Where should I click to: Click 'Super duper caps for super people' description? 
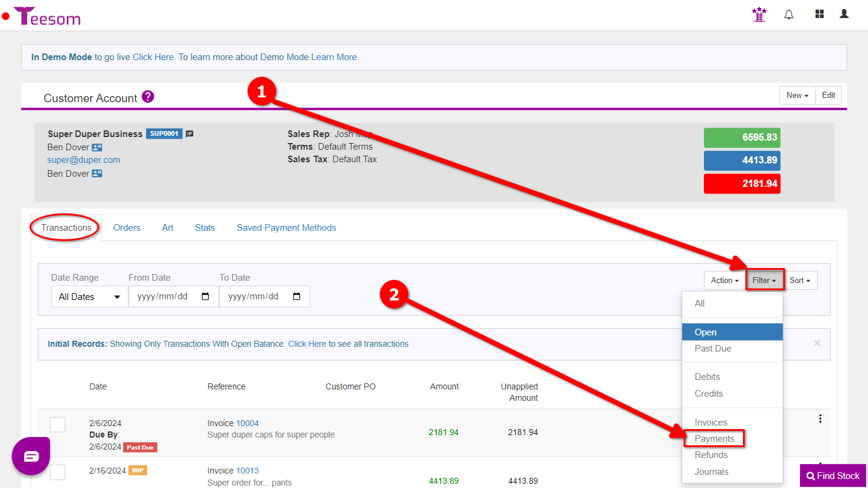[x=271, y=435]
